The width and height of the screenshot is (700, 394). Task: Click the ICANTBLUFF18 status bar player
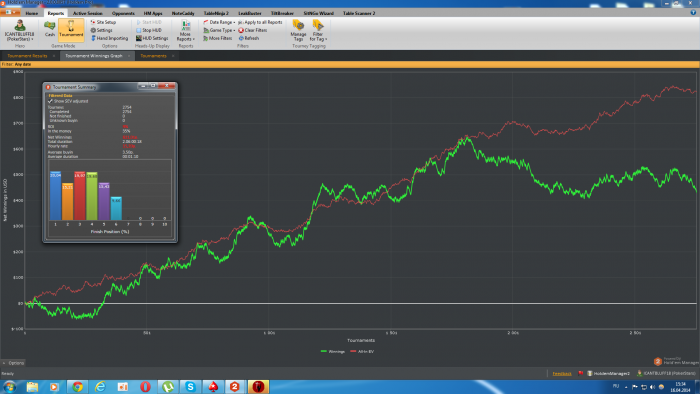666,373
